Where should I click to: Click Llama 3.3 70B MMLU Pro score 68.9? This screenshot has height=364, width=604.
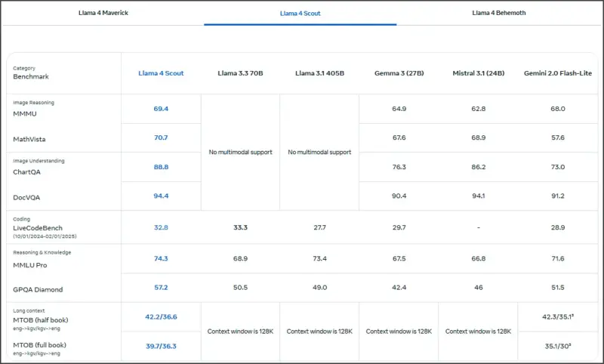point(240,258)
